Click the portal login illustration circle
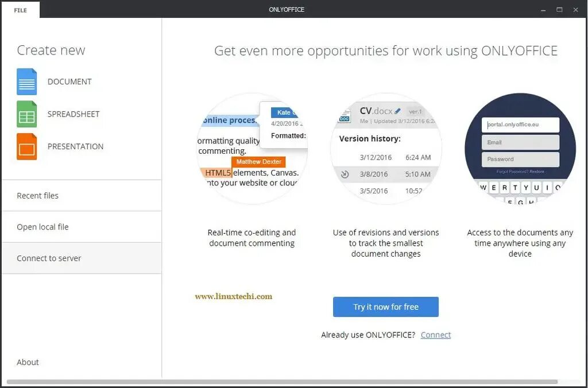The height and width of the screenshot is (388, 588). coord(520,149)
